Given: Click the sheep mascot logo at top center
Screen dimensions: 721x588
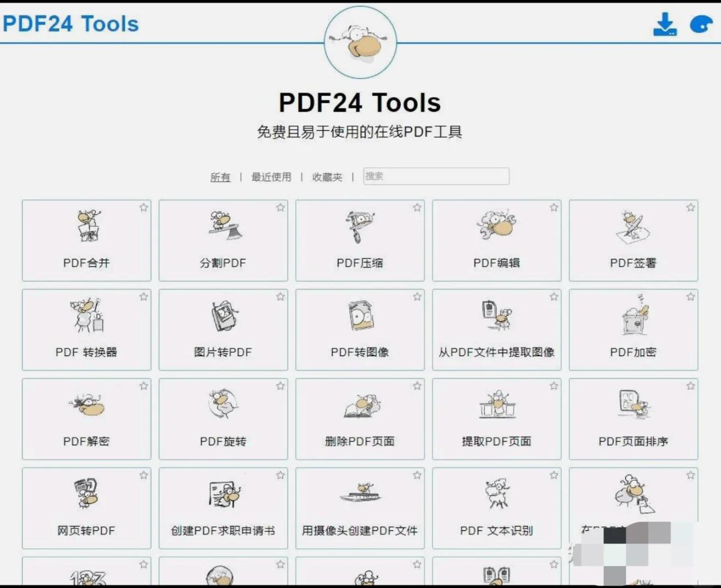Looking at the screenshot, I should pyautogui.click(x=360, y=42).
